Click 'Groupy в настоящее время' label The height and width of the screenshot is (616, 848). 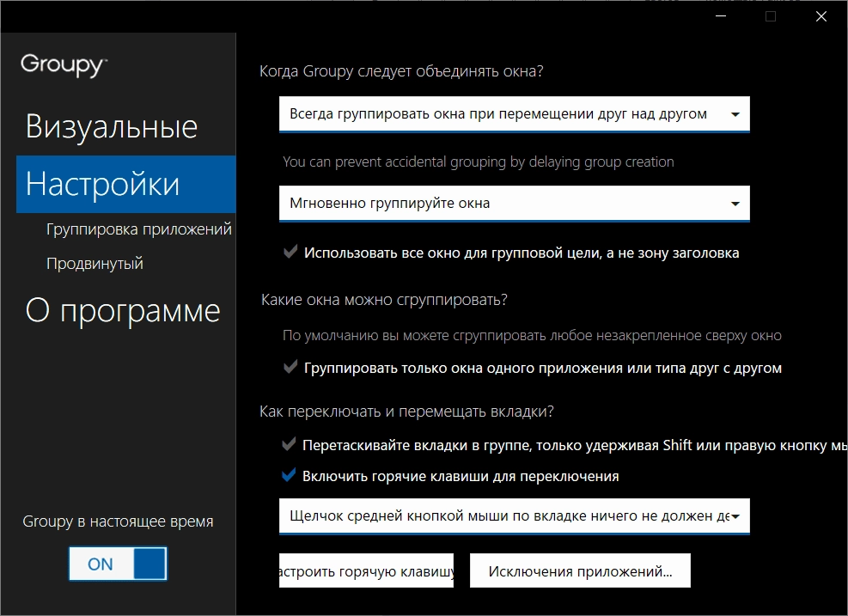click(118, 521)
